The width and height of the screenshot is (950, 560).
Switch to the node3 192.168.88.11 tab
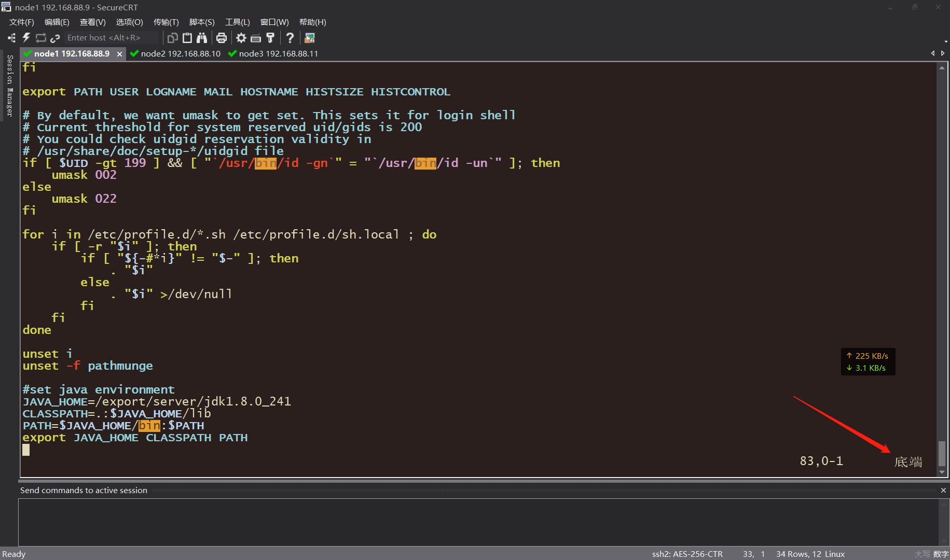click(x=273, y=54)
